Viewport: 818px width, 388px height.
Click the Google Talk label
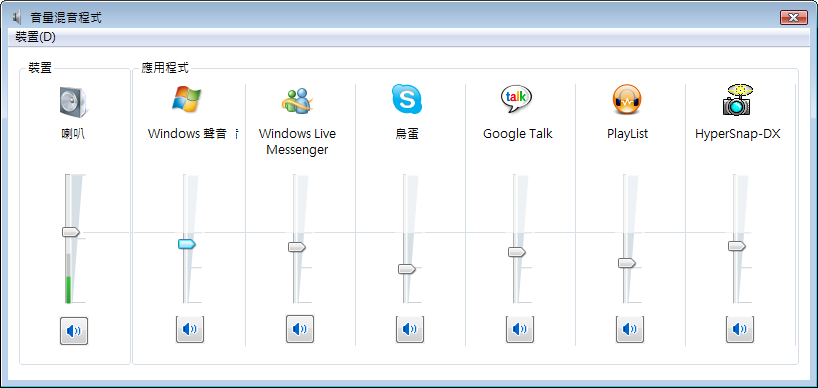[518, 134]
